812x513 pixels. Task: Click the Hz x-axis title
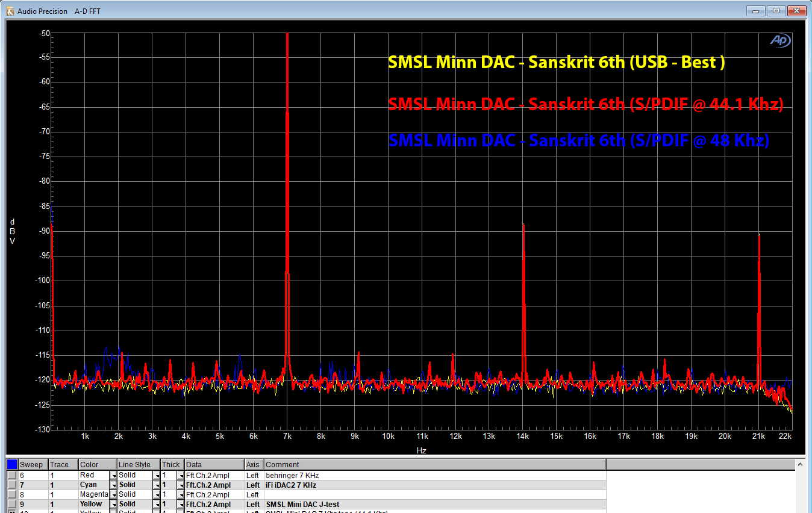tap(422, 450)
